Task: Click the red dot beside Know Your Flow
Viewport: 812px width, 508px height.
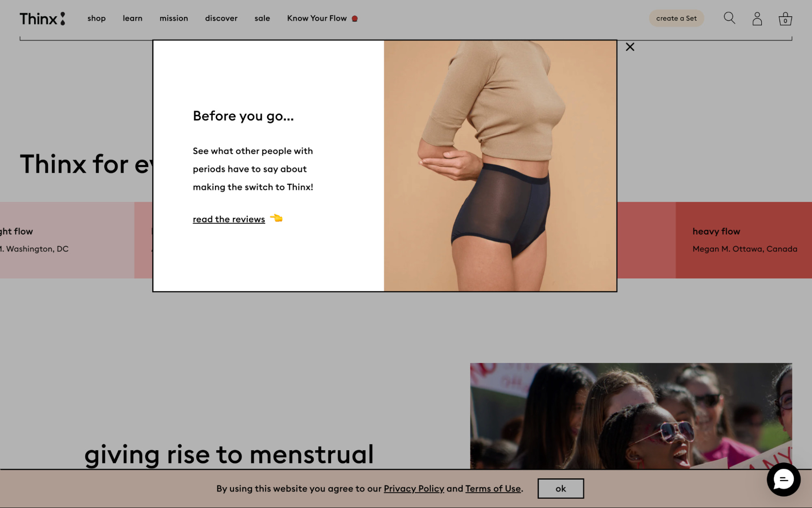Action: (x=355, y=19)
